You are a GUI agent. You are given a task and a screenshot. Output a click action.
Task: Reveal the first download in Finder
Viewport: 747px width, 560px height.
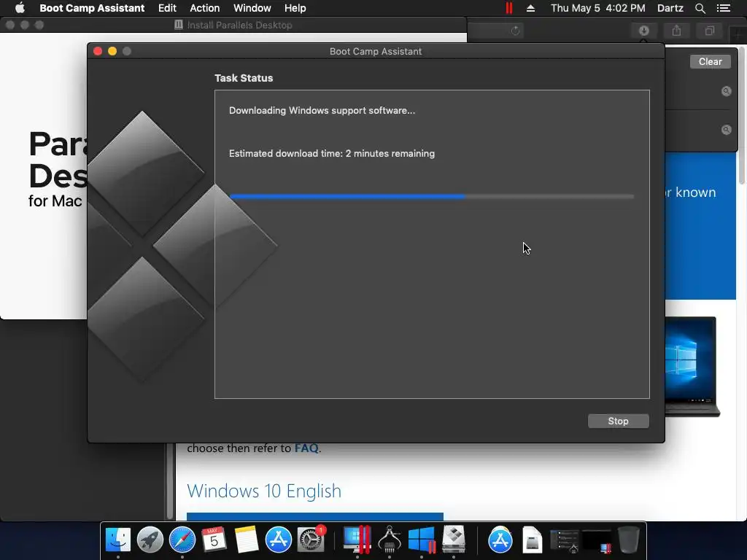click(x=726, y=91)
